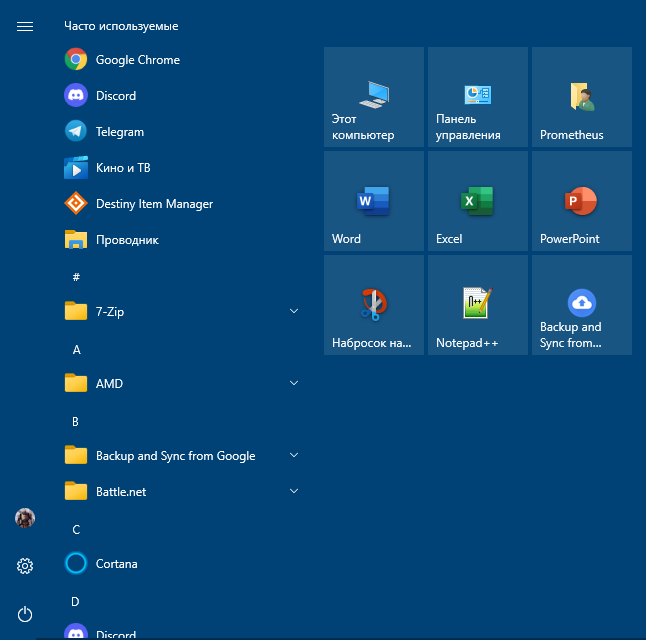Image resolution: width=646 pixels, height=640 pixels.
Task: Click the Этот компьютер tile
Action: click(x=374, y=97)
